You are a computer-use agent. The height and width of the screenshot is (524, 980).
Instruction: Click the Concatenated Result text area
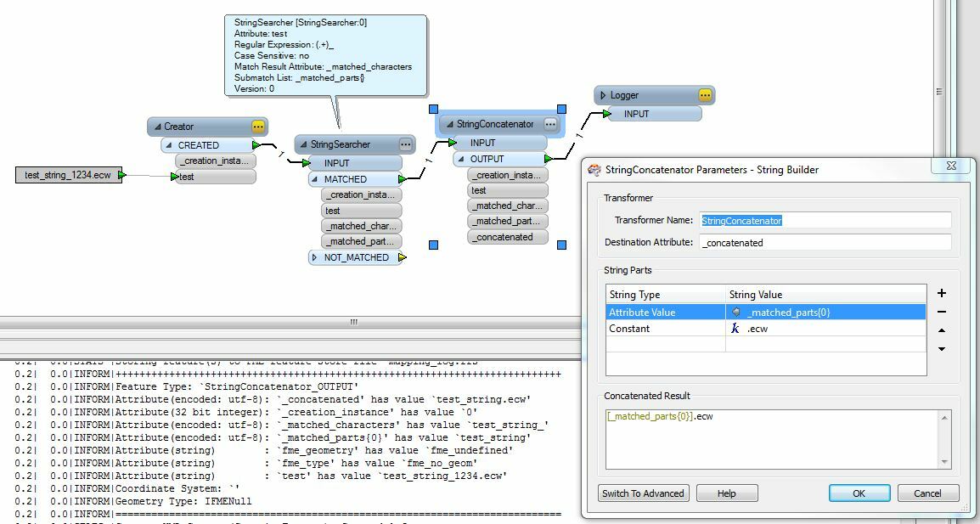(772, 439)
